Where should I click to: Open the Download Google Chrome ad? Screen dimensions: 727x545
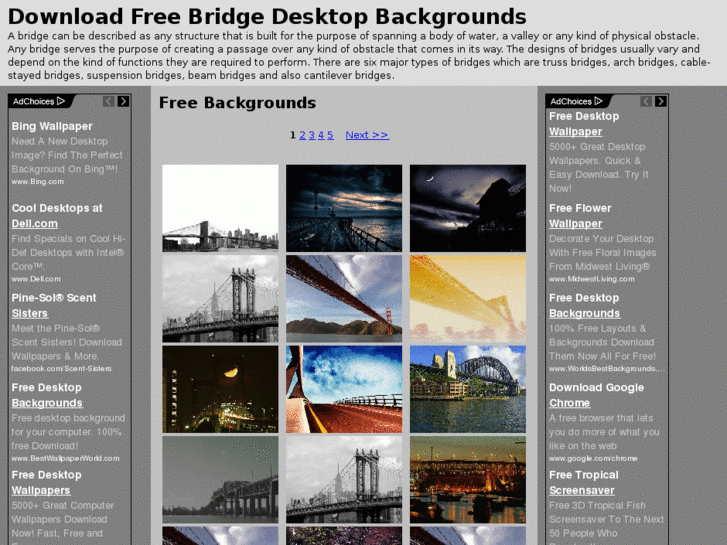(596, 395)
